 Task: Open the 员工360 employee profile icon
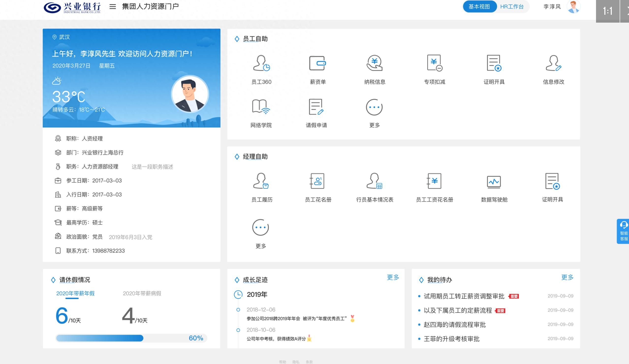coord(261,63)
